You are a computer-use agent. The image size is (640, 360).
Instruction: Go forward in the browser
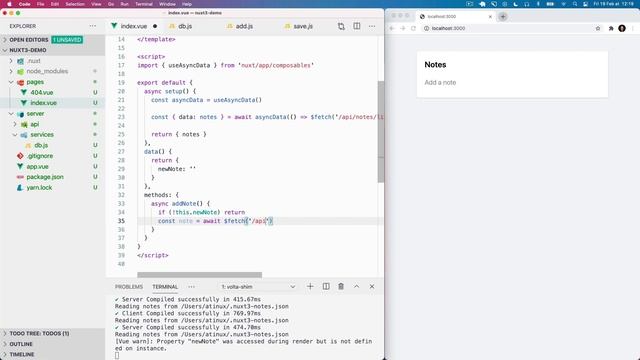pos(403,28)
